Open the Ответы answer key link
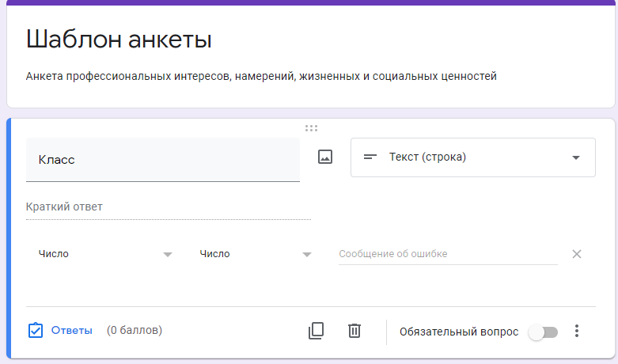Screen dimensions: 618x364 coord(72,331)
